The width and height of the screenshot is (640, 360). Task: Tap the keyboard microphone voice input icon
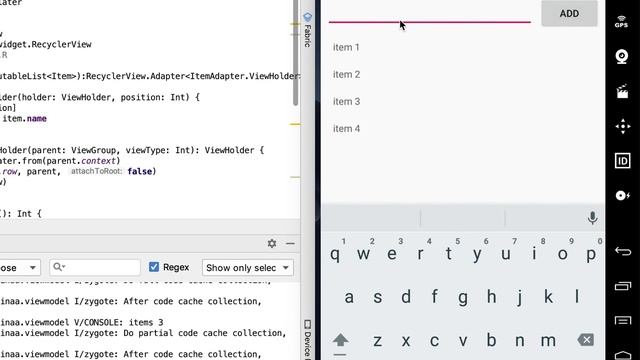[x=592, y=218]
